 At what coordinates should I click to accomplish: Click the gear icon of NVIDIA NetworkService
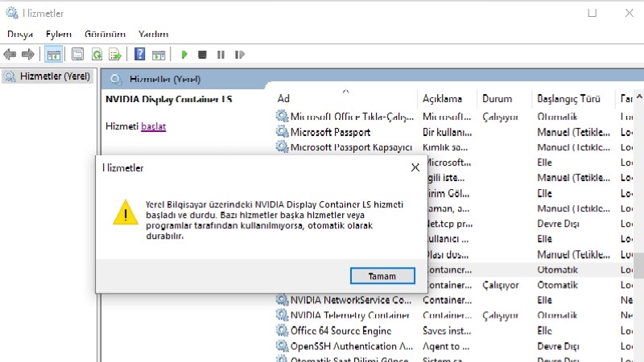pos(282,300)
